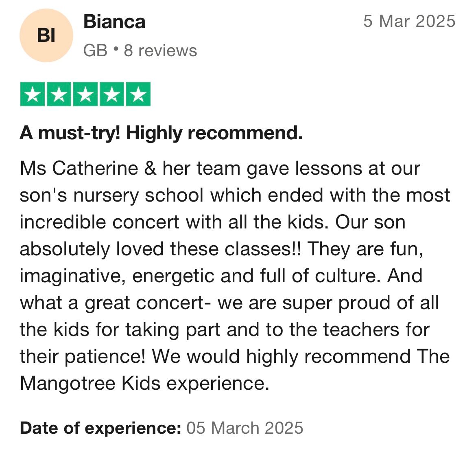
Task: Select the second green star
Action: pos(59,94)
